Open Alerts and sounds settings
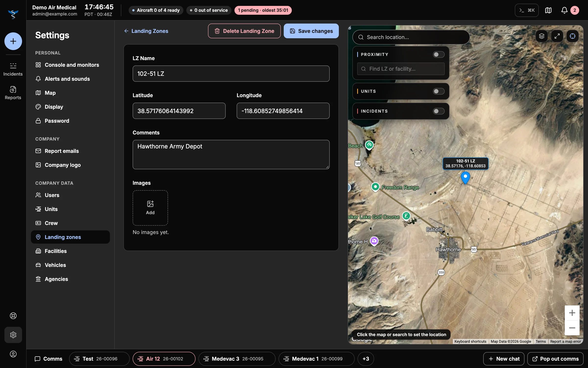588x368 pixels. tap(70, 79)
